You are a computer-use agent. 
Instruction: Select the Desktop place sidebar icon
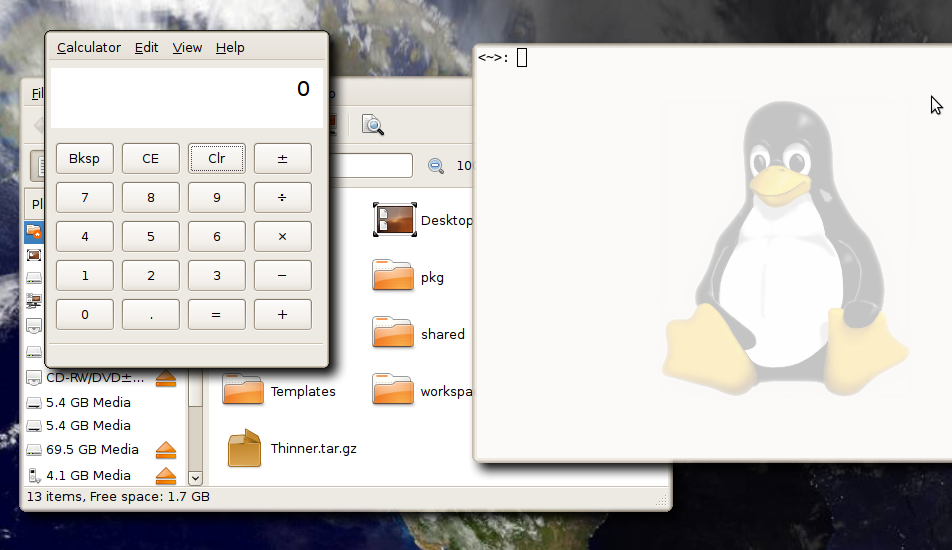point(34,256)
